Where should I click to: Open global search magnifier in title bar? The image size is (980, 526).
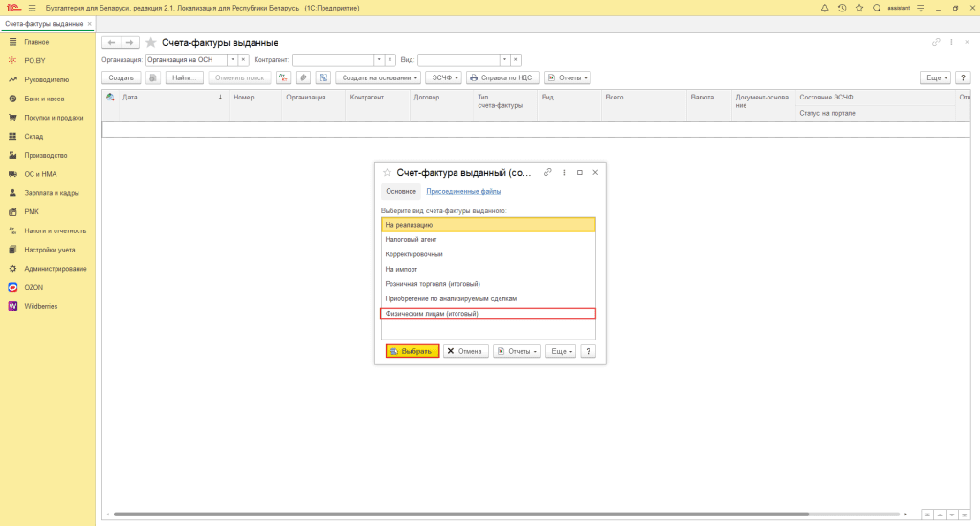(877, 8)
